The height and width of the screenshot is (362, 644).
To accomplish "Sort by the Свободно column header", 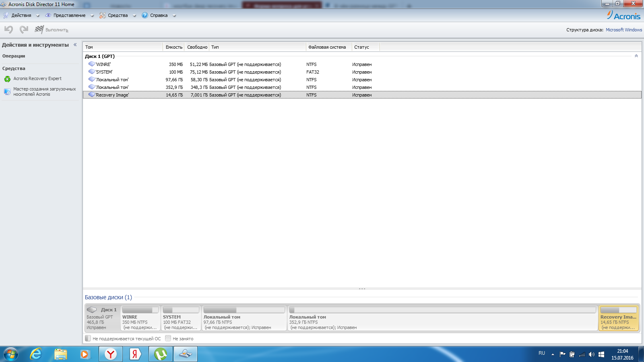I will pyautogui.click(x=197, y=47).
